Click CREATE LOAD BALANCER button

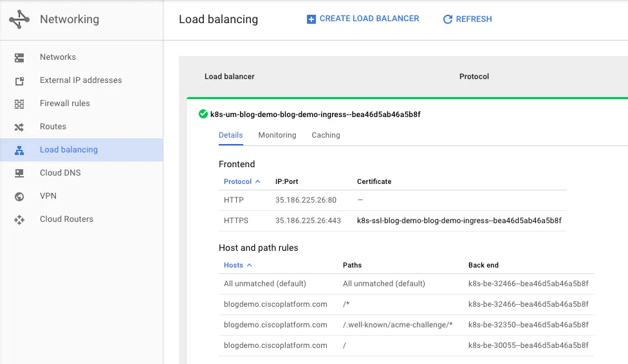point(363,19)
